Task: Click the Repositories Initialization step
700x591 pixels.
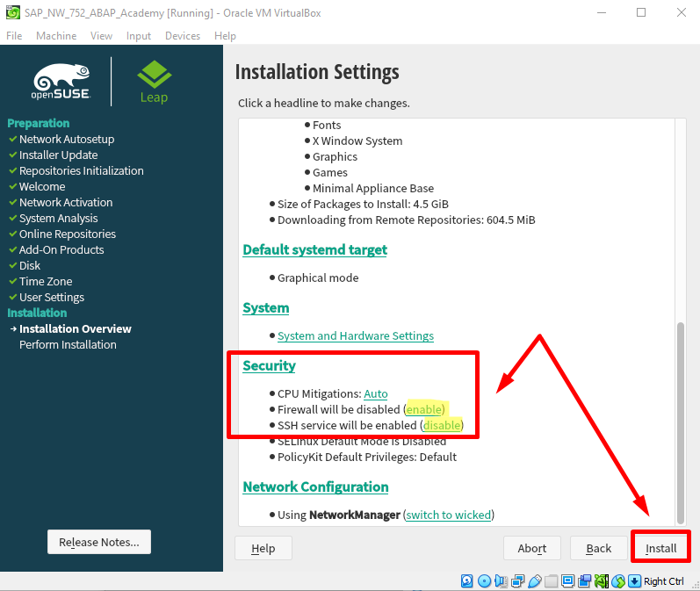Action: pyautogui.click(x=82, y=170)
